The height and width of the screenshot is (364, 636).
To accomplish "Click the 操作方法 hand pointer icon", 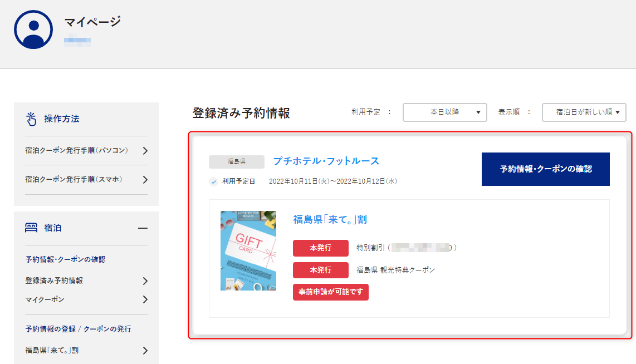I will point(31,119).
